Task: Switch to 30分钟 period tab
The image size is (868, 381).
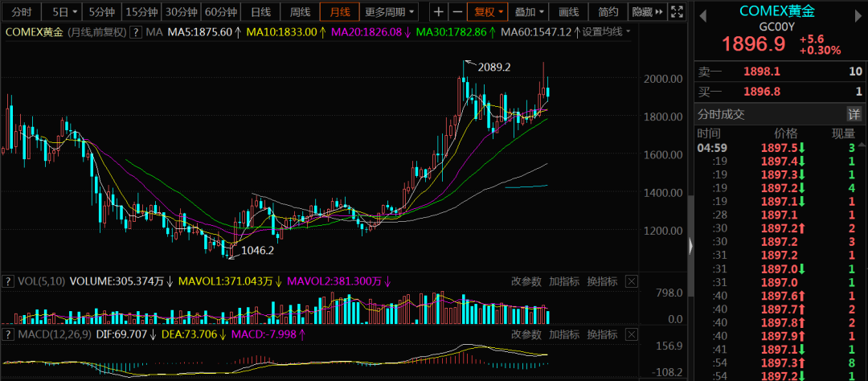Action: [x=182, y=11]
